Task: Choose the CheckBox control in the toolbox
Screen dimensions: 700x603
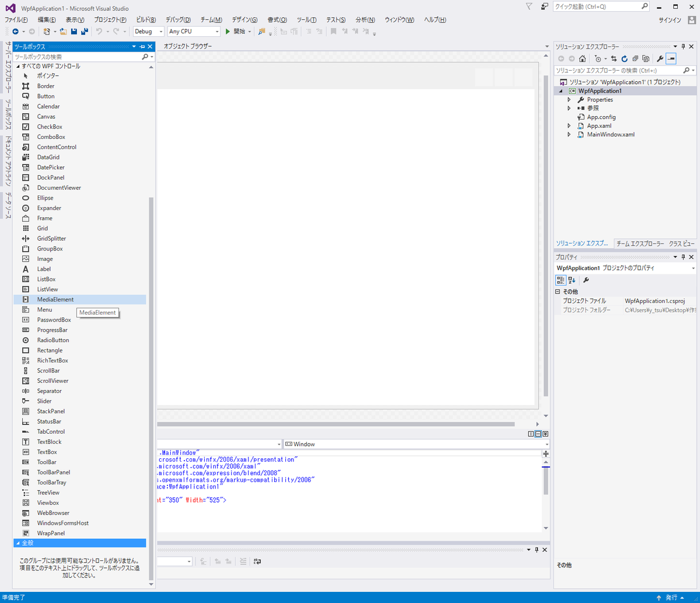Action: (x=80, y=127)
